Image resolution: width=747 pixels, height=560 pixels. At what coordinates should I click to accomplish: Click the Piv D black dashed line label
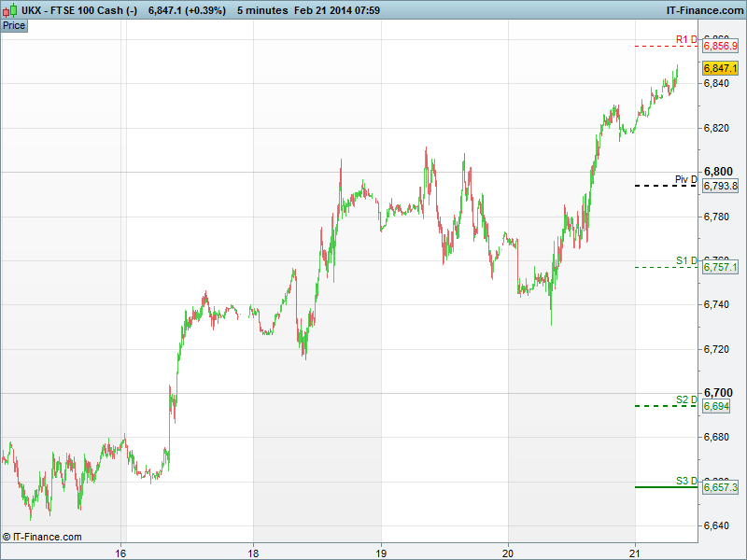[686, 178]
